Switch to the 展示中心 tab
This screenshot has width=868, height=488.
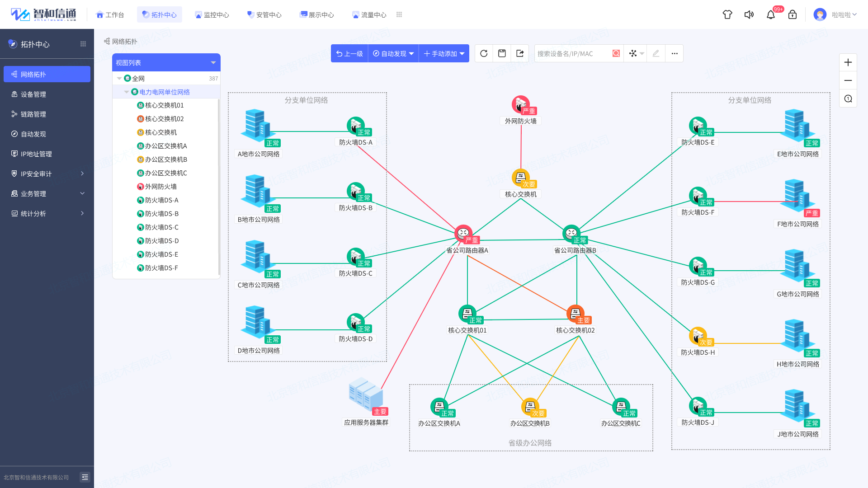pyautogui.click(x=316, y=14)
